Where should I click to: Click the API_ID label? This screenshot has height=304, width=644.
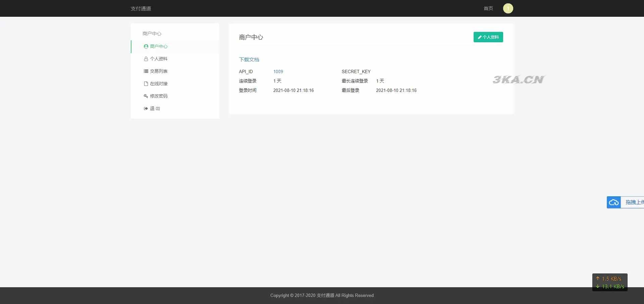point(246,71)
